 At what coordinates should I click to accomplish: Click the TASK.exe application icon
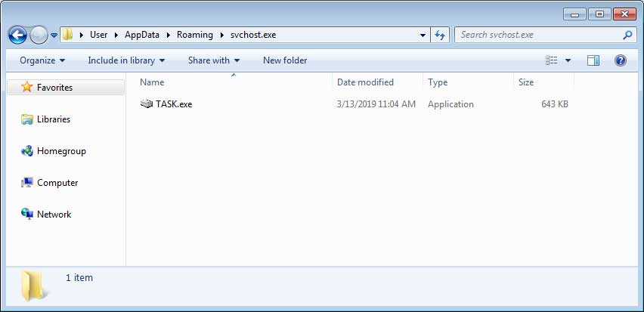pos(146,103)
